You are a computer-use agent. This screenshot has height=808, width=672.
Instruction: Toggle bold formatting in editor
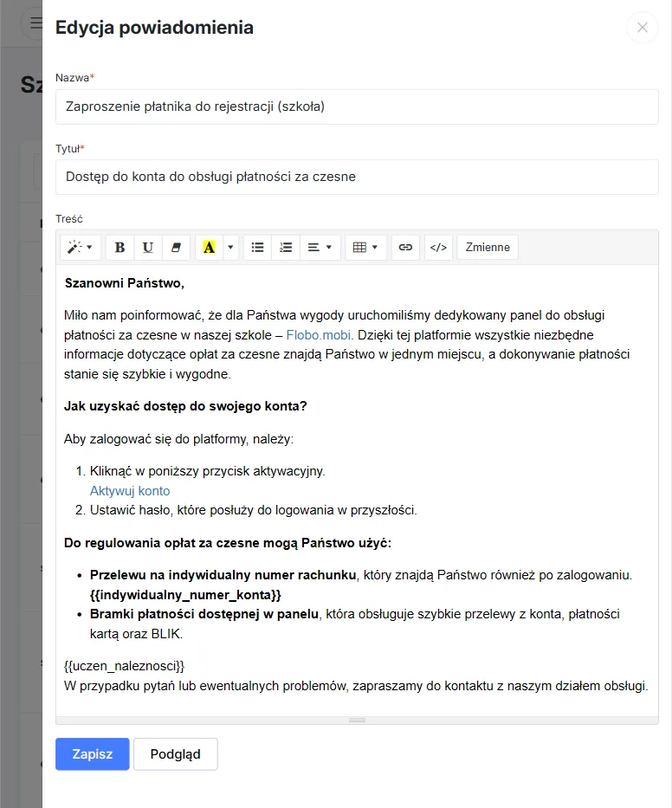coord(120,247)
